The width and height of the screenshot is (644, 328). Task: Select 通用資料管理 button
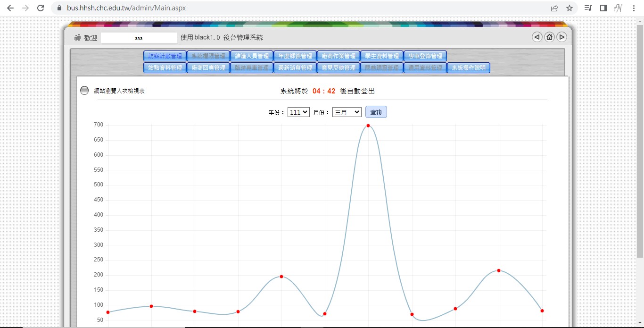[x=425, y=68]
